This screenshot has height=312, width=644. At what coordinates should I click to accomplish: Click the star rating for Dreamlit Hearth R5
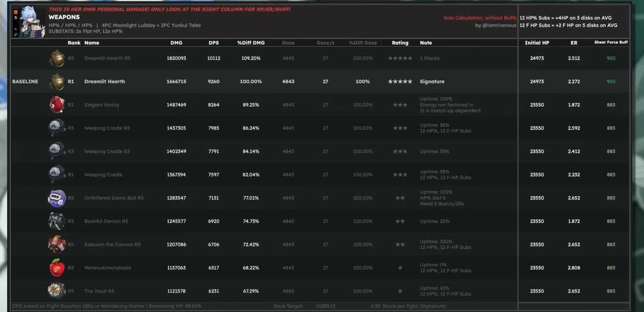tap(400, 58)
